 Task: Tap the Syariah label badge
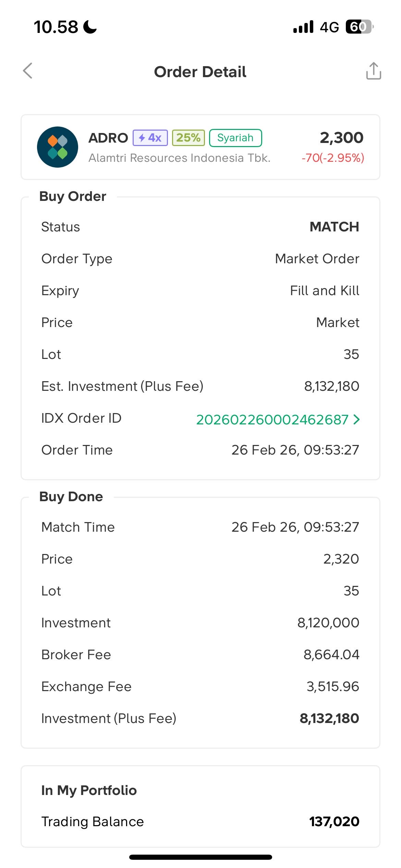click(235, 138)
